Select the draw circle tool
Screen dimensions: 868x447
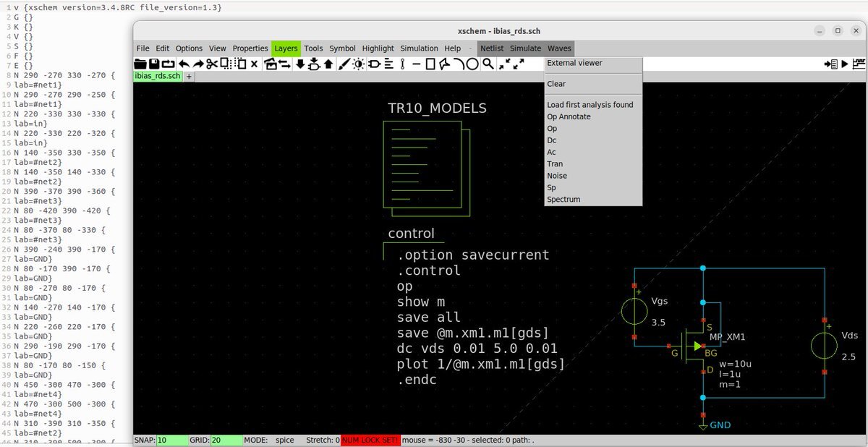[472, 64]
